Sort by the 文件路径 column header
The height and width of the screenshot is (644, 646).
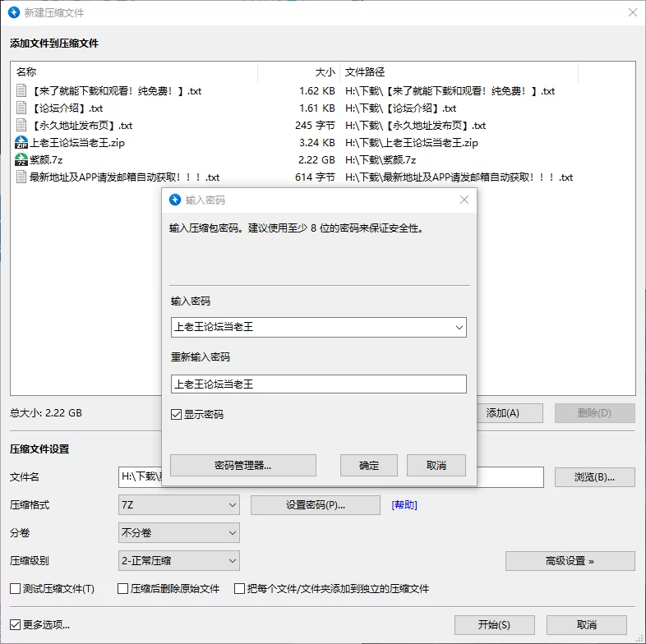(365, 72)
